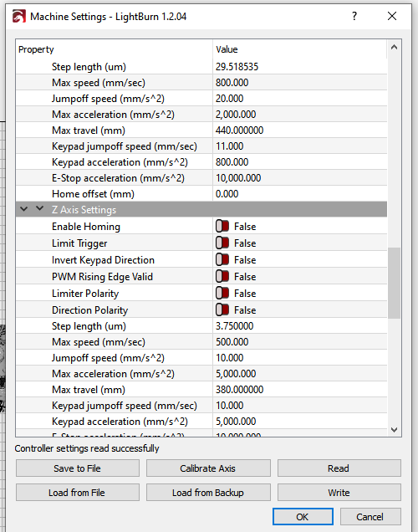Click the 'Controller settings read successfully' status text
Screen dimensions: 418x532
point(87,448)
